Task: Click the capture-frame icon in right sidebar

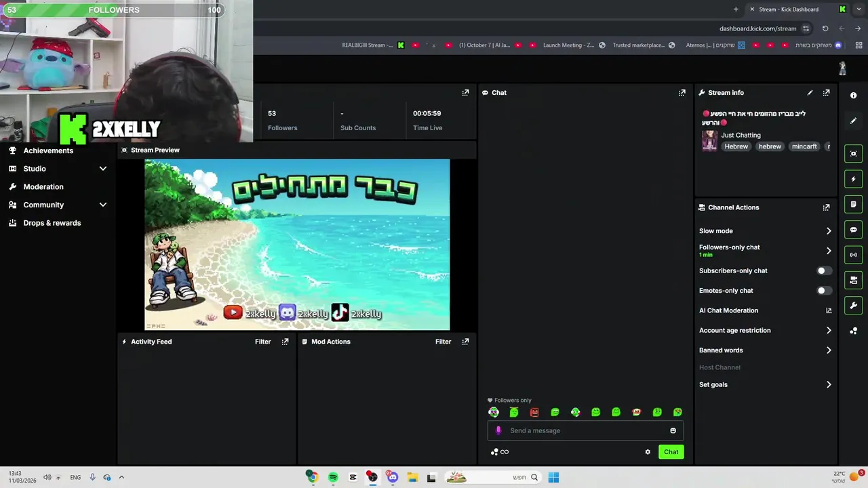Action: pos(853,154)
